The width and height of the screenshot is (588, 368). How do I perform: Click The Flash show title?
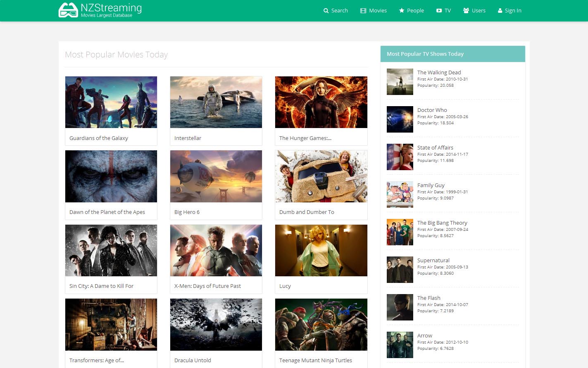coord(429,298)
